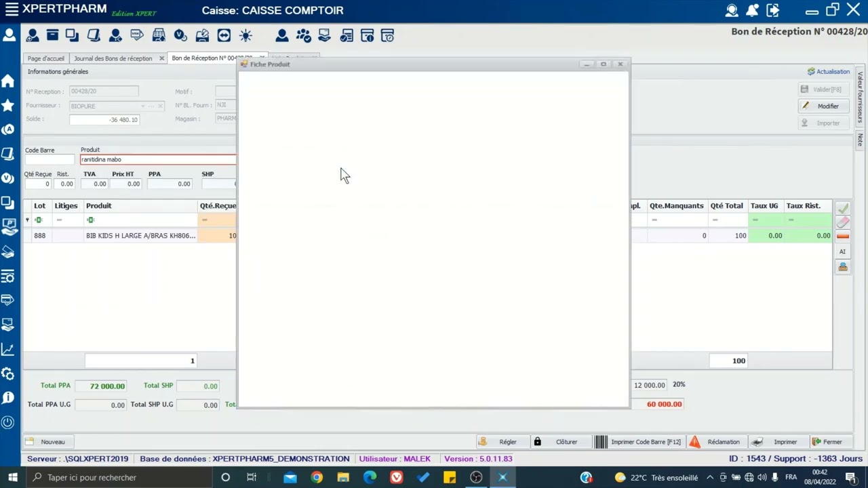
Task: Open the calculator-style icon in top toolbar
Action: tap(159, 35)
